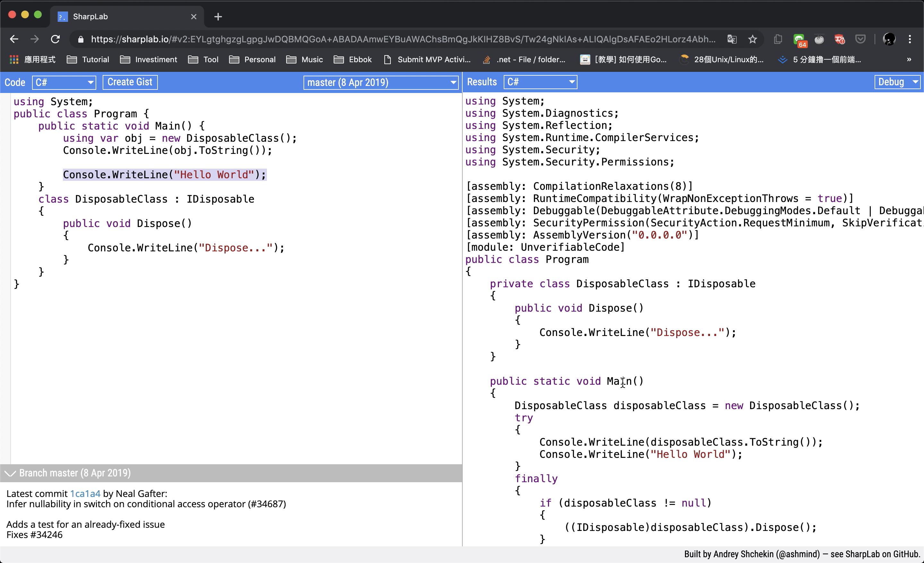Open a new browser tab
Image resolution: width=924 pixels, height=563 pixels.
tap(218, 16)
